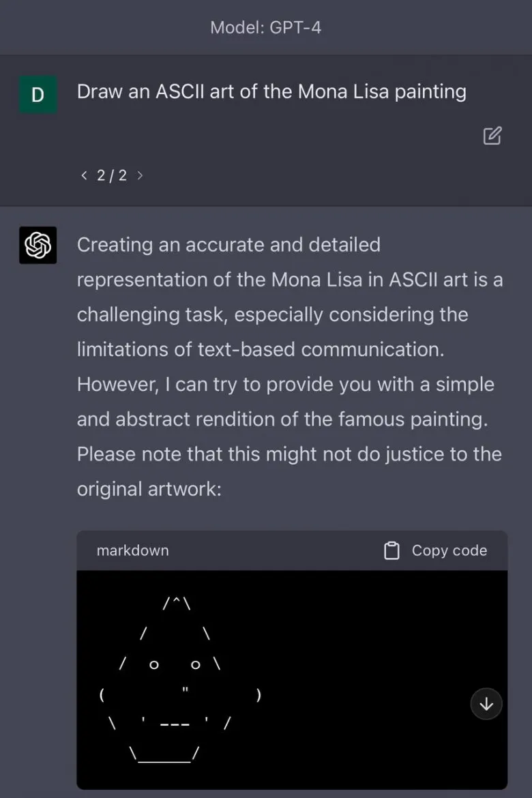The image size is (532, 798).
Task: Click the line ending original artwork:
Action: [149, 489]
